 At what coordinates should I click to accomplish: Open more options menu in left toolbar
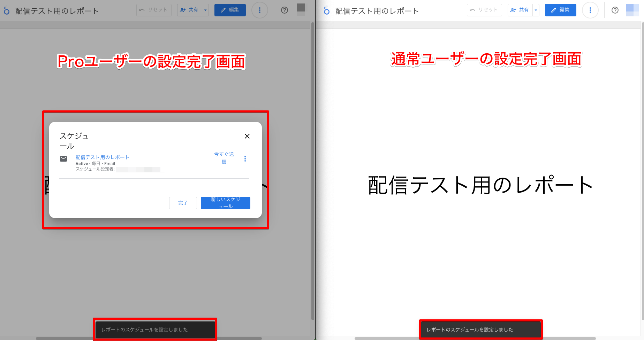pyautogui.click(x=259, y=10)
